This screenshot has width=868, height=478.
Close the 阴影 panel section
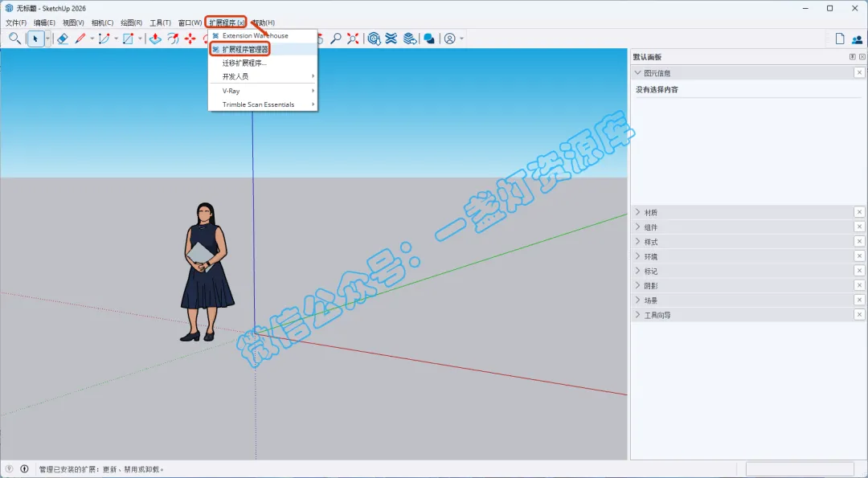859,285
